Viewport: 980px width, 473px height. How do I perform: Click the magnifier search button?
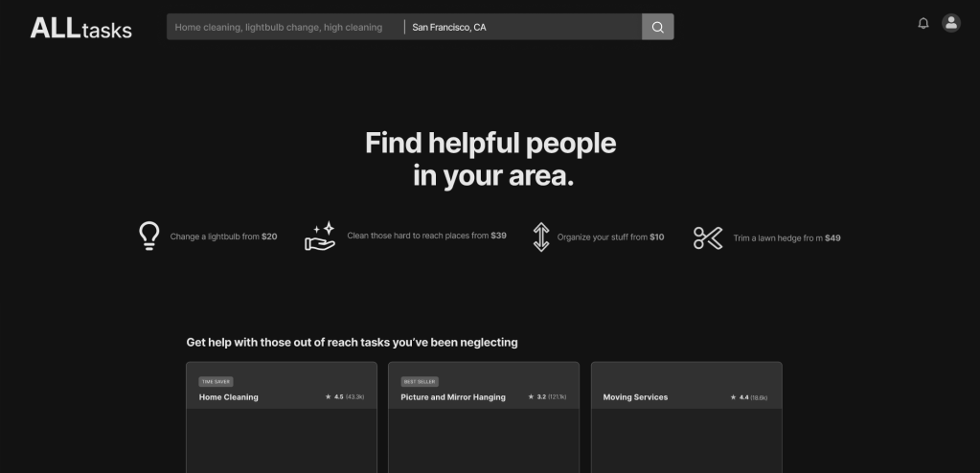tap(657, 27)
